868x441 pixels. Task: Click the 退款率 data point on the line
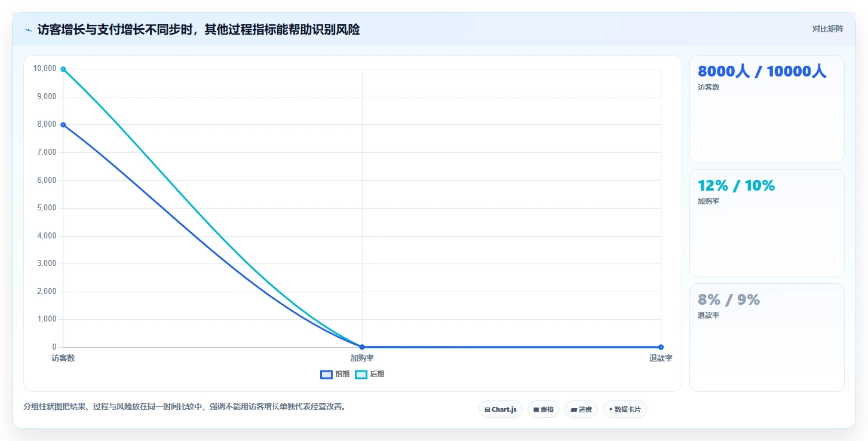click(x=661, y=347)
